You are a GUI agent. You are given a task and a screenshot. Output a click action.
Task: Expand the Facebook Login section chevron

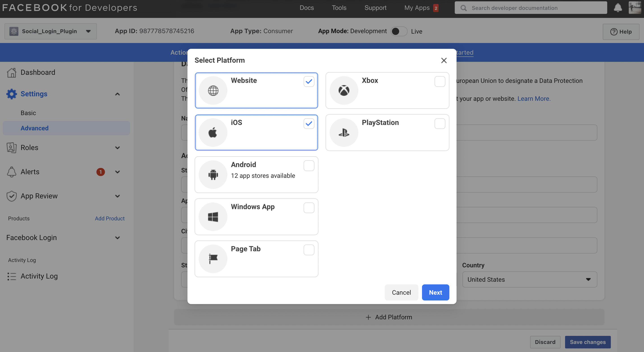pyautogui.click(x=117, y=238)
